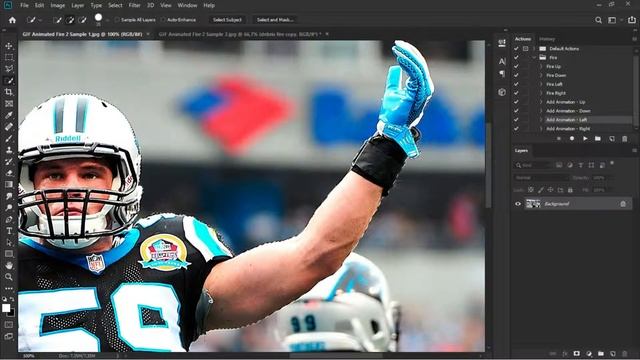Image resolution: width=640 pixels, height=360 pixels.
Task: Expand the Add Animation - Right action
Action: (541, 129)
